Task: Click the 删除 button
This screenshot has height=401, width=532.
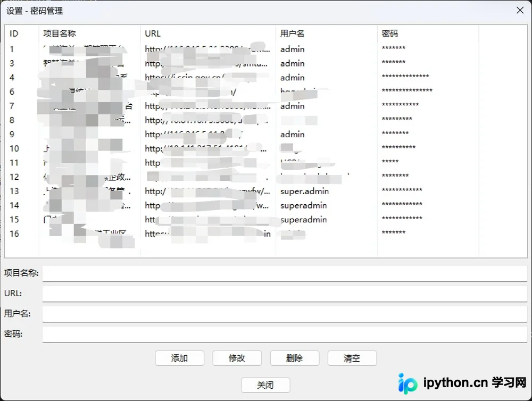Action: 295,358
